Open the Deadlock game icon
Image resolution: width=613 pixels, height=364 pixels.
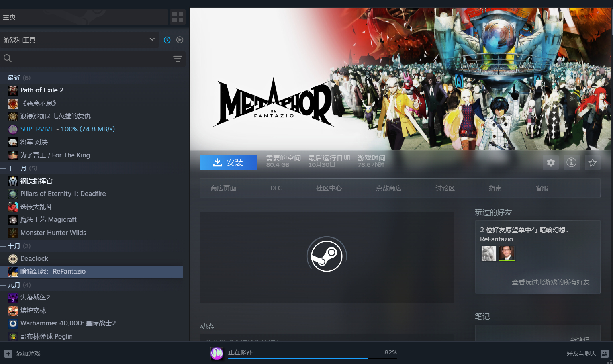point(13,259)
